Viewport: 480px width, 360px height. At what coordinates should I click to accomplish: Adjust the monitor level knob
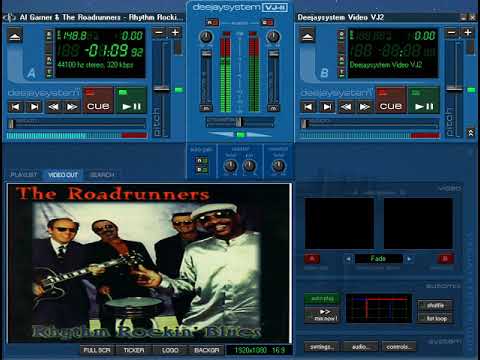pyautogui.click(x=278, y=166)
